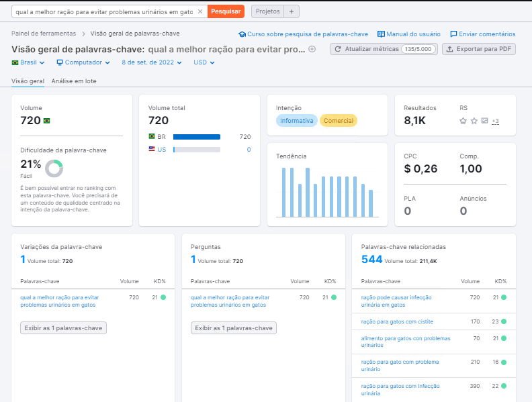532x402 pixels.
Task: Clear the search field with the X icon
Action: click(200, 11)
